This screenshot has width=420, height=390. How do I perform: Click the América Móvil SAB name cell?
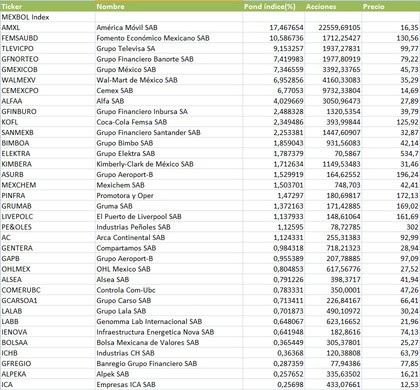coord(169,27)
